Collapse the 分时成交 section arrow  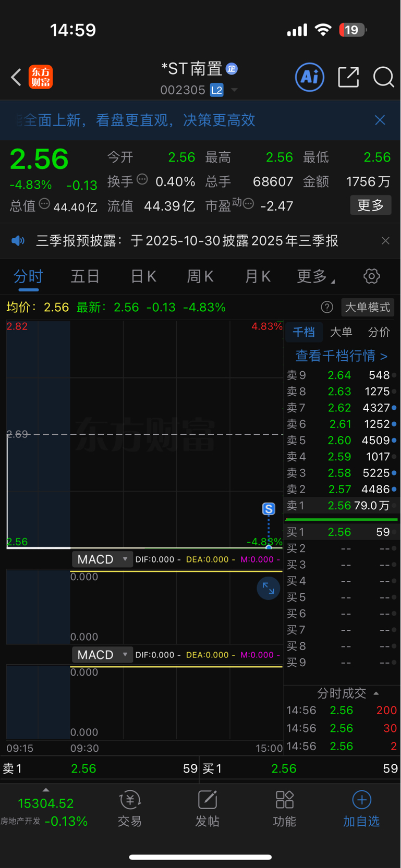point(376,693)
